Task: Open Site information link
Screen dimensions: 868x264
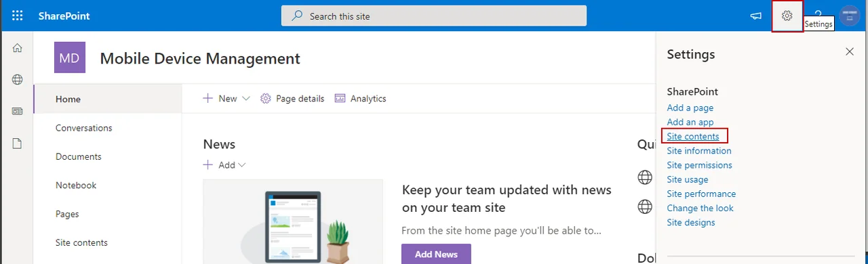Action: pyautogui.click(x=698, y=150)
